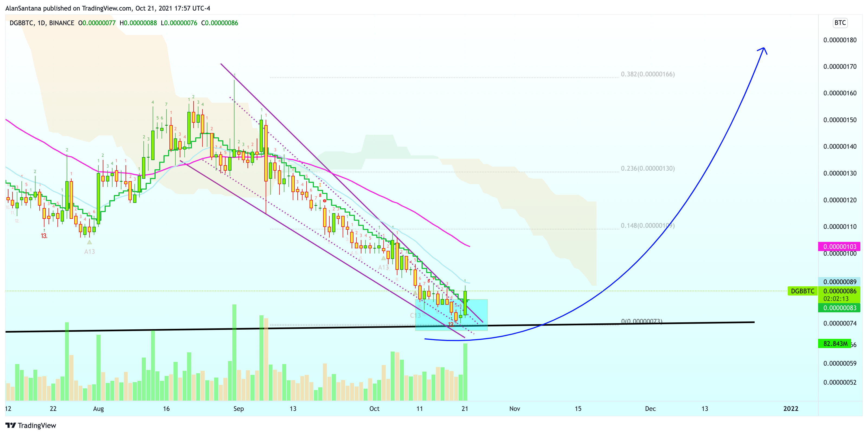Click the green 0.00000083 price label
The height and width of the screenshot is (435, 868).
839,308
